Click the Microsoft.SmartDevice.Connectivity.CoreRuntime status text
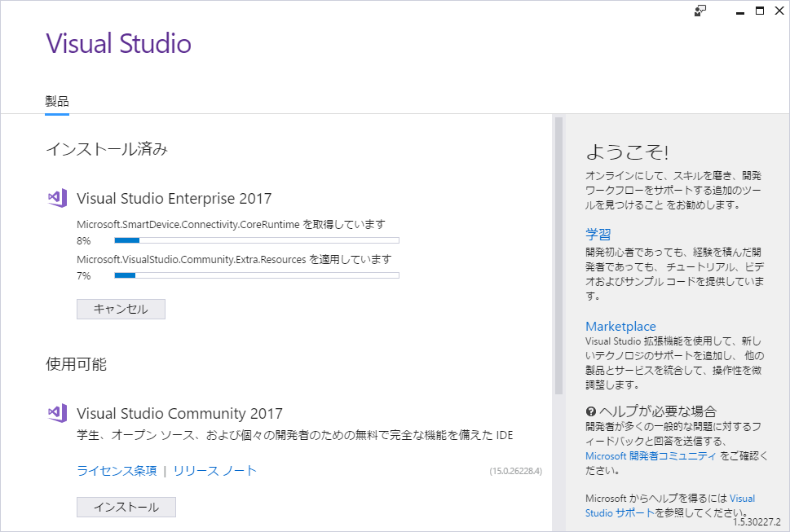Screen dimensions: 790x532 pos(232,225)
